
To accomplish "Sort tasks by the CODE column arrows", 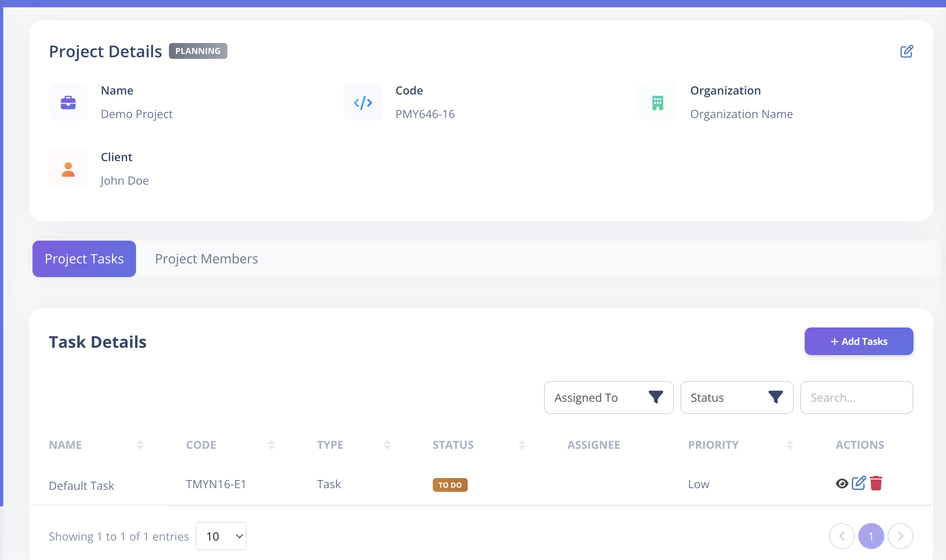I will click(272, 445).
